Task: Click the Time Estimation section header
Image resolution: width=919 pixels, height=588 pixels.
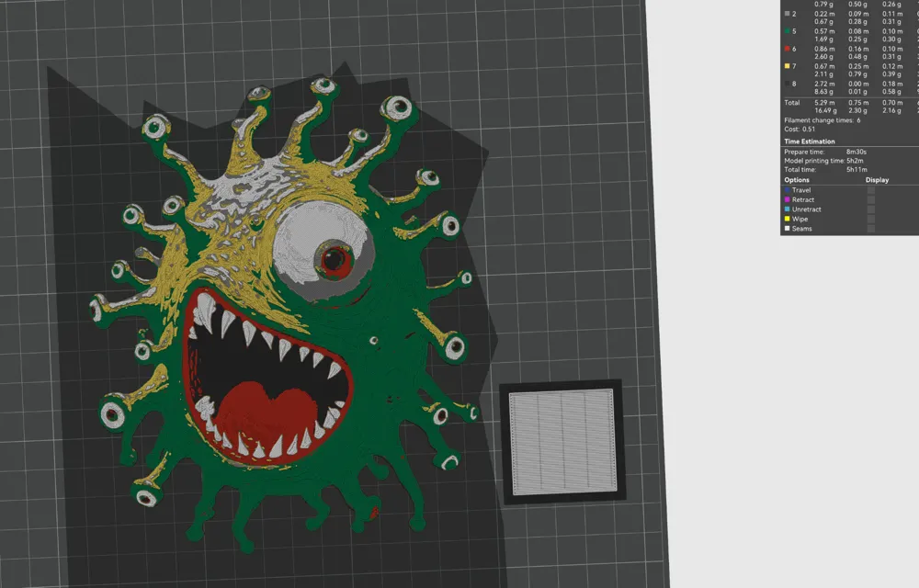Action: pos(810,141)
